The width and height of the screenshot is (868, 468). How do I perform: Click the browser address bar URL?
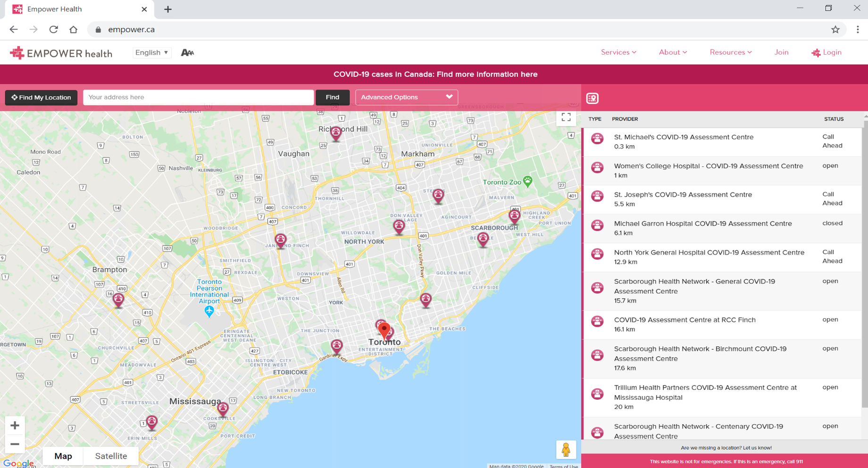[131, 29]
